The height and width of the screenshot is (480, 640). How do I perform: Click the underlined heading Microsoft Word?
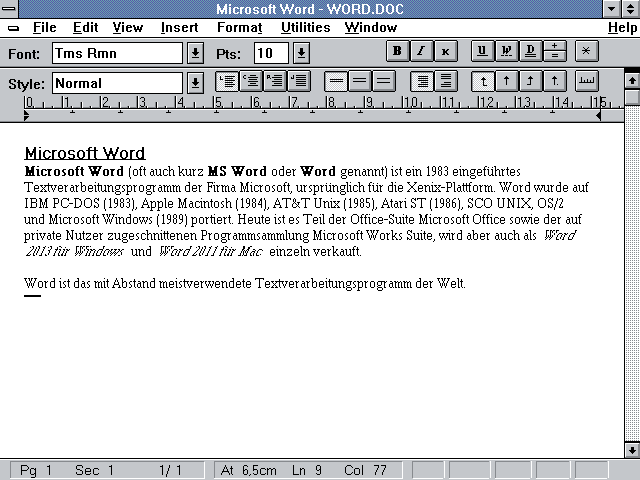pyautogui.click(x=85, y=153)
